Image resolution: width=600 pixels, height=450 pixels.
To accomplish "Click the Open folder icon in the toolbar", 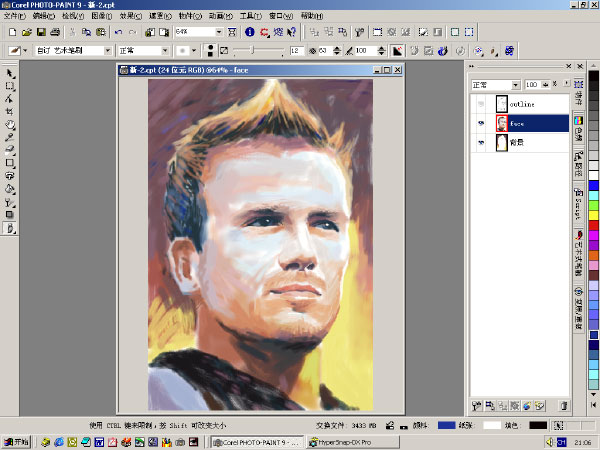I will point(26,32).
